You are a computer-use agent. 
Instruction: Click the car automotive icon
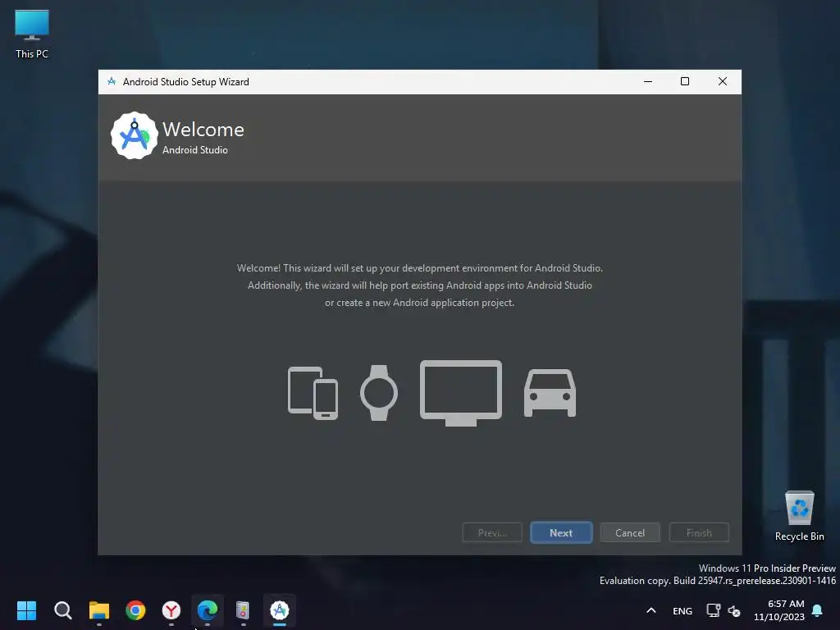coord(550,393)
